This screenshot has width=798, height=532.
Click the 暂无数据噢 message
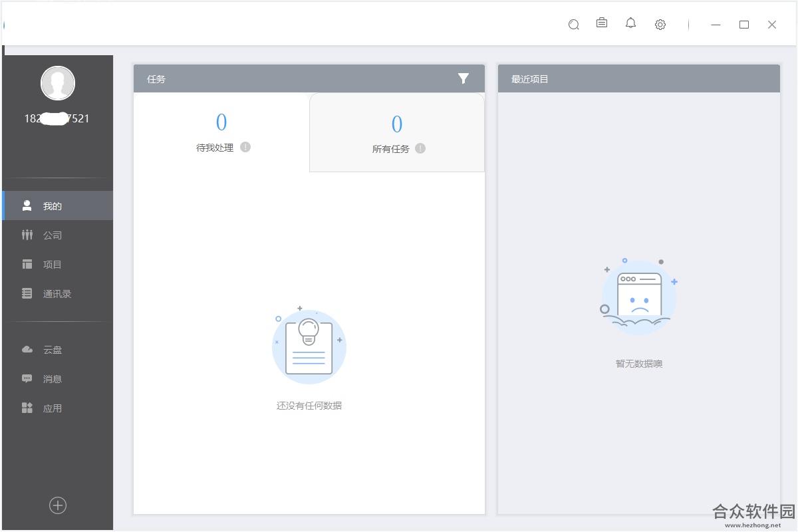click(x=639, y=363)
